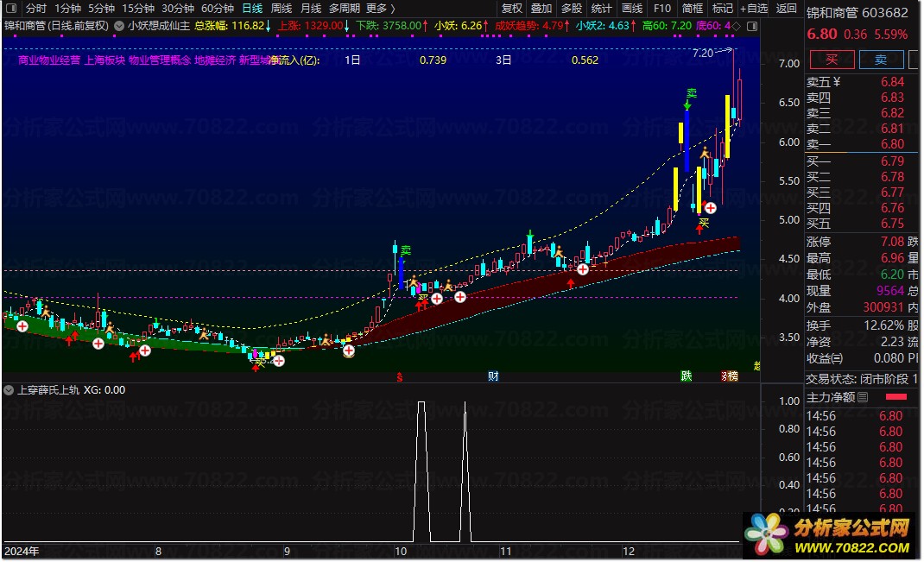Click the red S marker below the chart
Viewport: 924px width, 562px height.
click(x=400, y=377)
